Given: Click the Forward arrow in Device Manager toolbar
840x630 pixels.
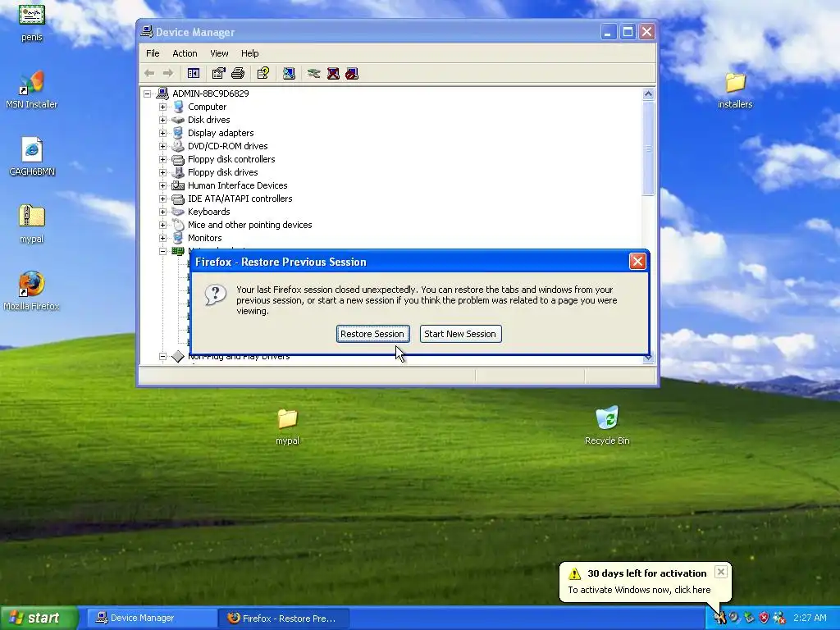Looking at the screenshot, I should 167,73.
